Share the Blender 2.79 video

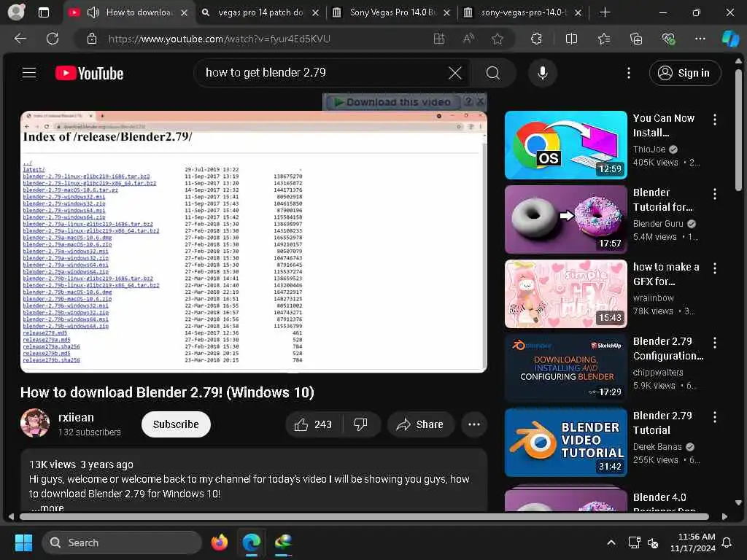click(420, 424)
